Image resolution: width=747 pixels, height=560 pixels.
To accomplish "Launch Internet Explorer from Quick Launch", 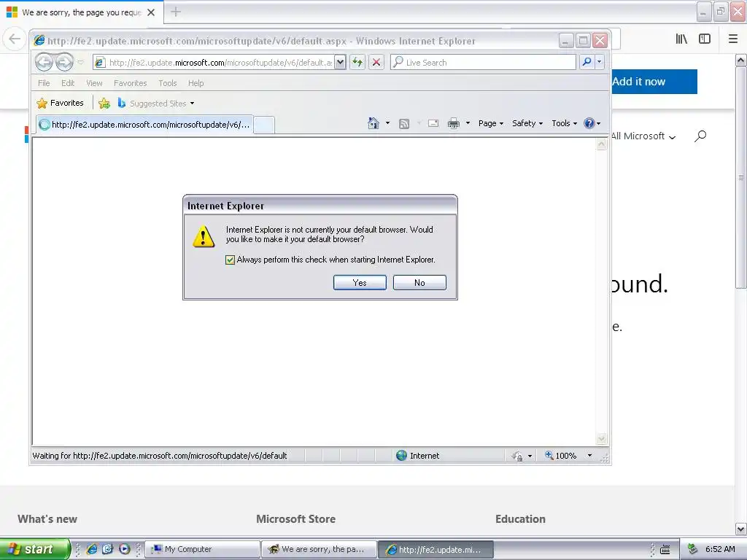I will (x=92, y=549).
